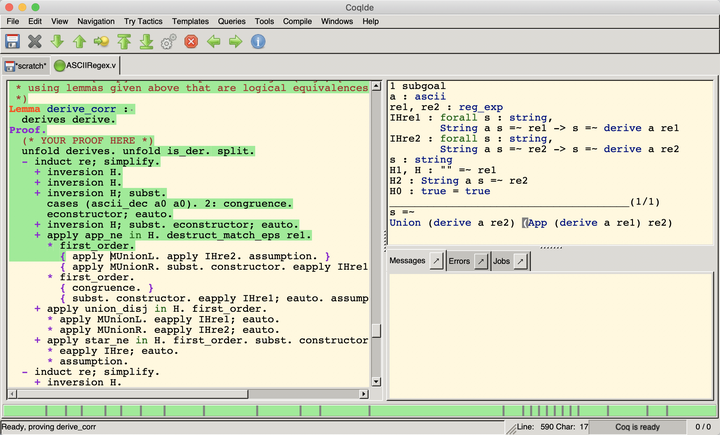Viewport: 720px width, 435px height.
Task: Open the Queries menu
Action: point(231,21)
